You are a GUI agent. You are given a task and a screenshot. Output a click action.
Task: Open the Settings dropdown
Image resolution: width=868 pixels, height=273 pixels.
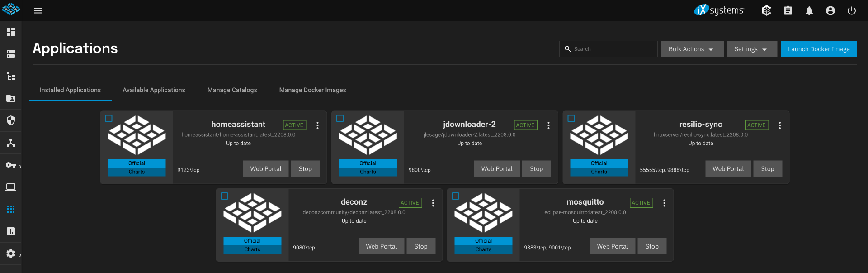pos(752,49)
